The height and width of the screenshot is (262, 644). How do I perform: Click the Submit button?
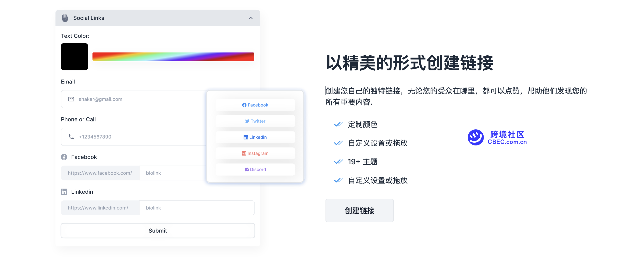pos(158,231)
